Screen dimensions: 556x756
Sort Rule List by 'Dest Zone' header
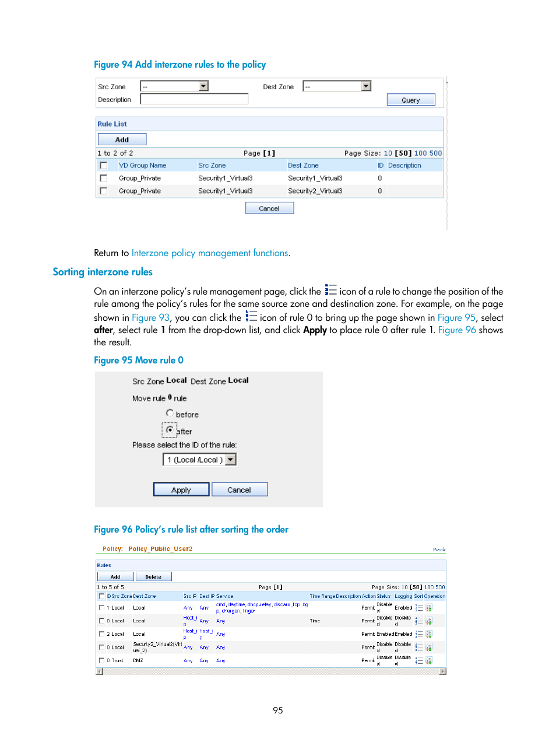click(303, 166)
